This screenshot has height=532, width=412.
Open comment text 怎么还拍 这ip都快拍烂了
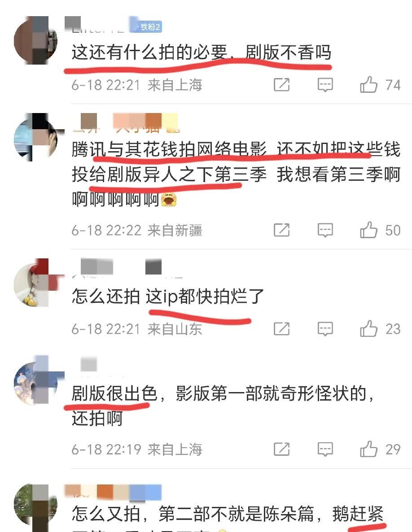[x=168, y=297]
